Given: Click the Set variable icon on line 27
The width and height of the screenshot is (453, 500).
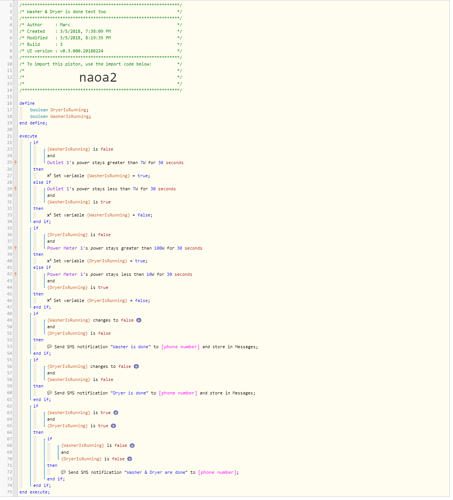Looking at the screenshot, I should 49,176.
